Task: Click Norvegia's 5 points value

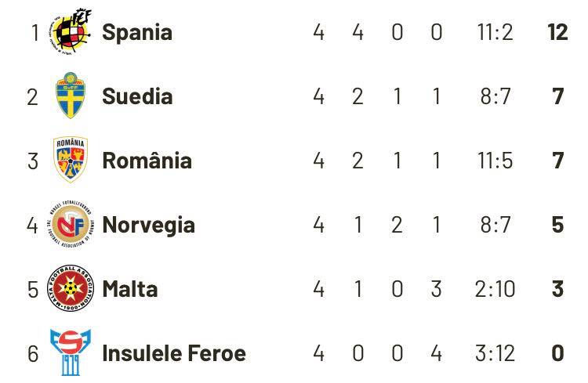Action: [x=557, y=225]
